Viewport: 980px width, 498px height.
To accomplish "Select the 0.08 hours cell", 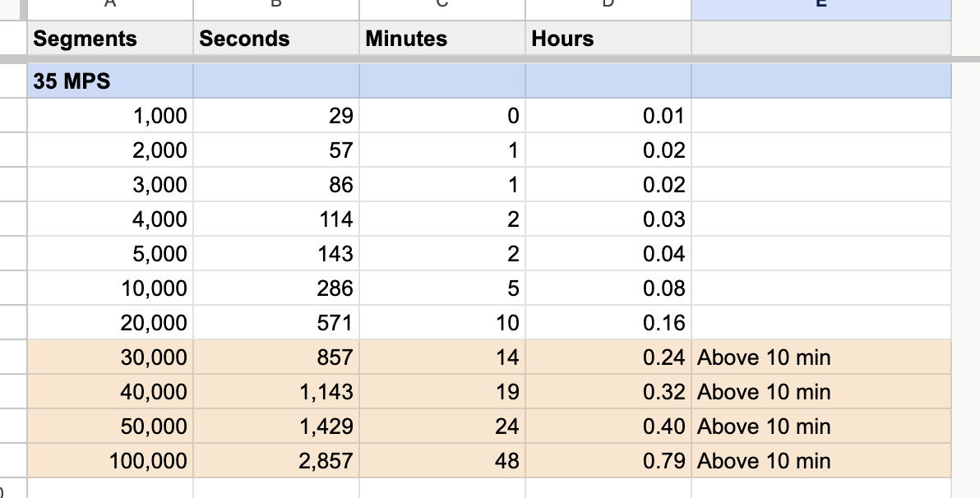I will [608, 288].
